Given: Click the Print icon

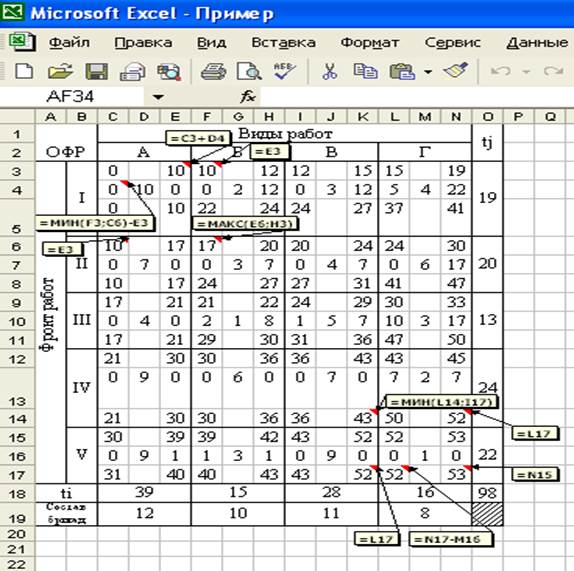Looking at the screenshot, I should (x=213, y=71).
